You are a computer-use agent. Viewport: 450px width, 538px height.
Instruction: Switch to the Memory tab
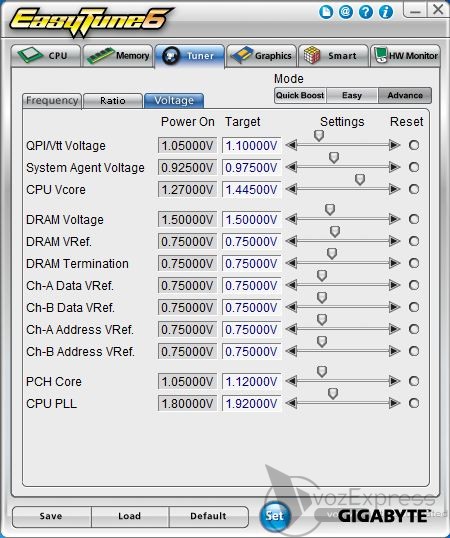coord(118,56)
